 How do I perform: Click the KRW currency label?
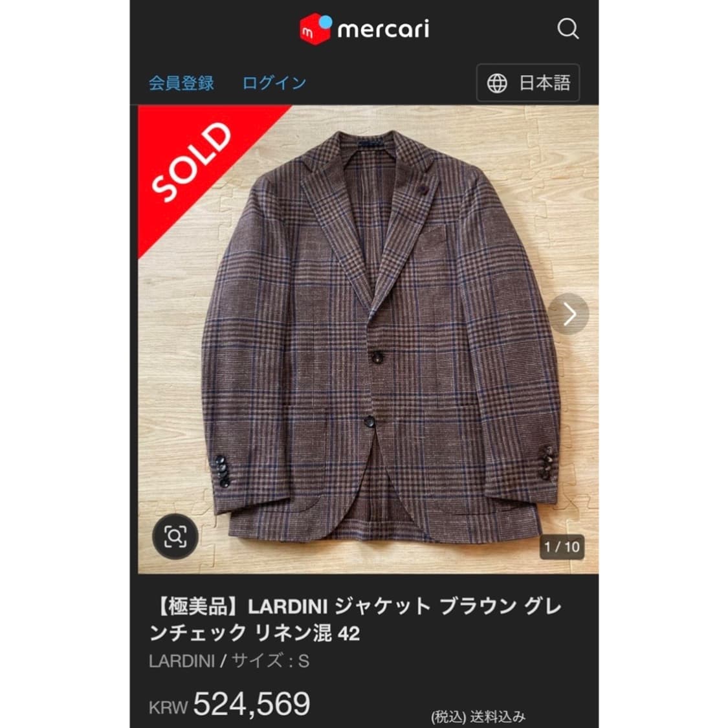pos(168,707)
